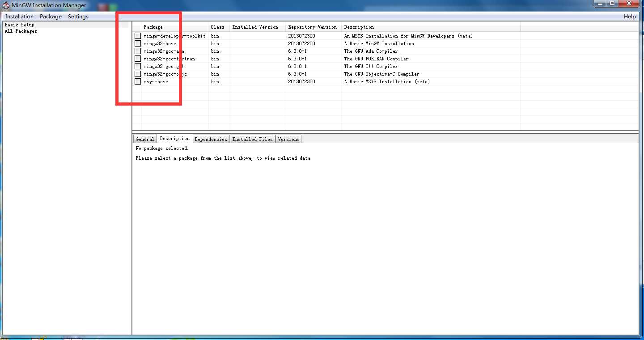
Task: Switch to the General tab
Action: tap(145, 139)
